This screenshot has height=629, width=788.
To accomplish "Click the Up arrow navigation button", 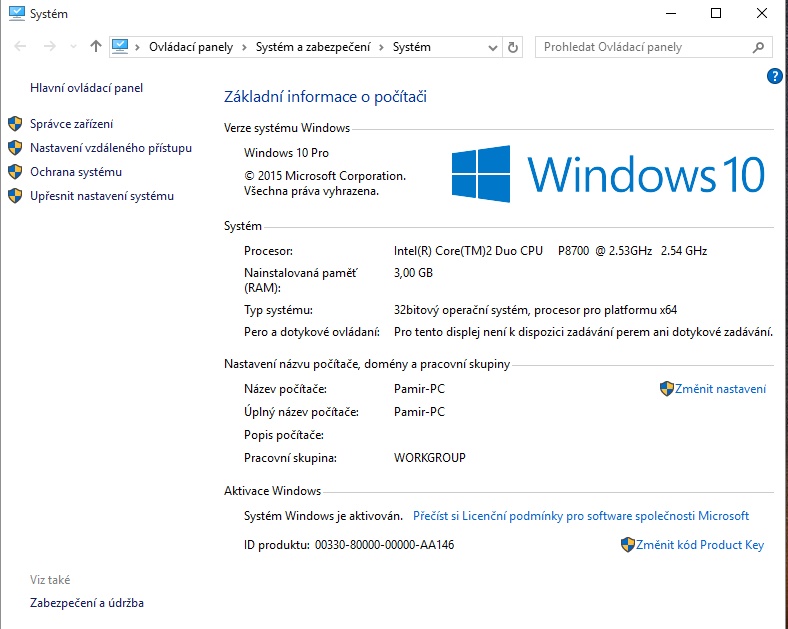I will pyautogui.click(x=96, y=47).
